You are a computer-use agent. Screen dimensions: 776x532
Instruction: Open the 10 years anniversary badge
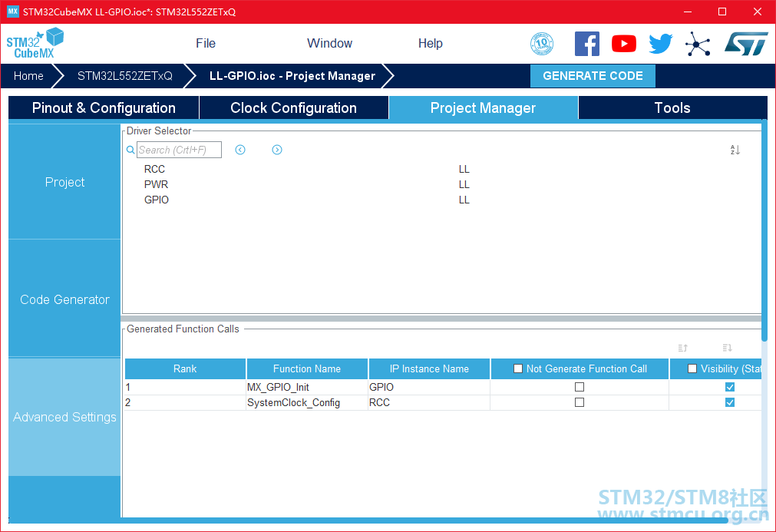coord(541,44)
